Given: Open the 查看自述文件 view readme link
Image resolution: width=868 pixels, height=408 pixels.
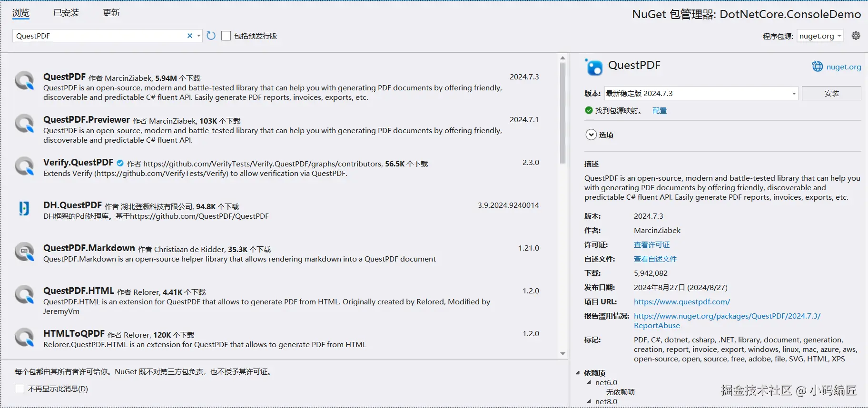Looking at the screenshot, I should pyautogui.click(x=655, y=259).
